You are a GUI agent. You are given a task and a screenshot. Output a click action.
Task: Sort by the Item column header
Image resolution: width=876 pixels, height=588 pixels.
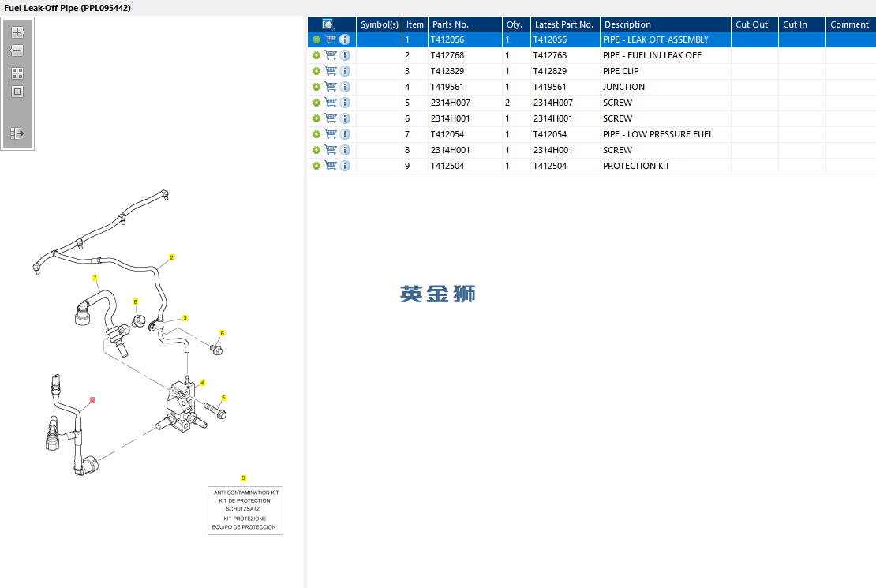[x=415, y=24]
